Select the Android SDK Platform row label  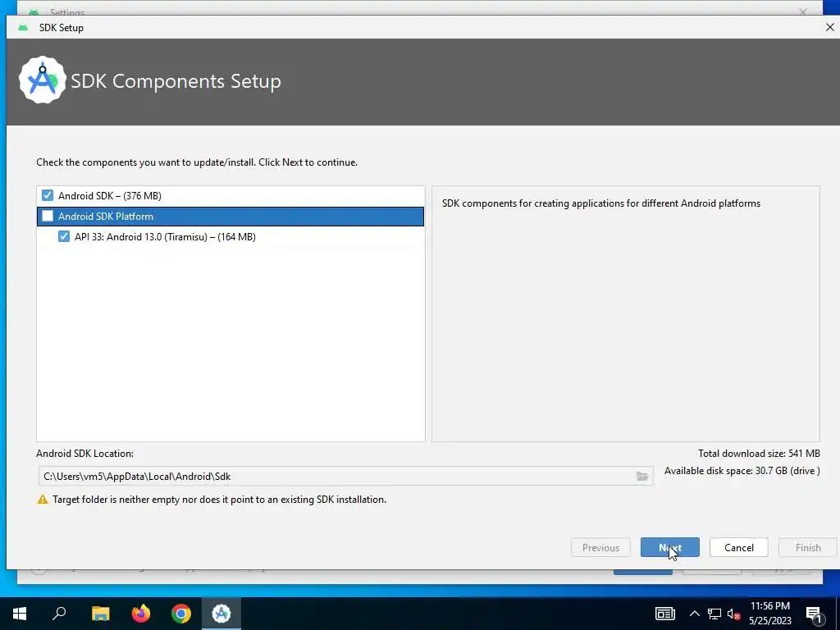tap(106, 217)
